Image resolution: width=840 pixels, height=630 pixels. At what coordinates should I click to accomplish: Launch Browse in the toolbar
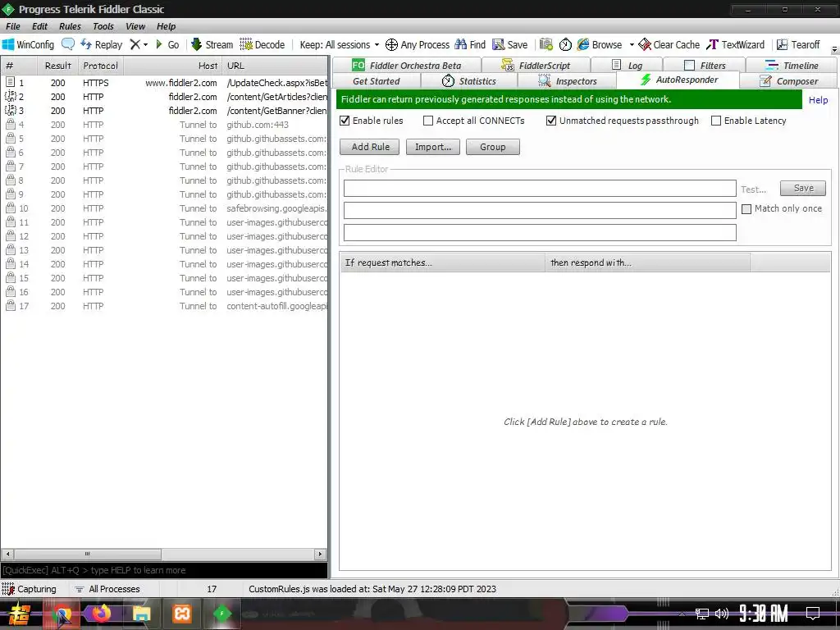point(600,44)
